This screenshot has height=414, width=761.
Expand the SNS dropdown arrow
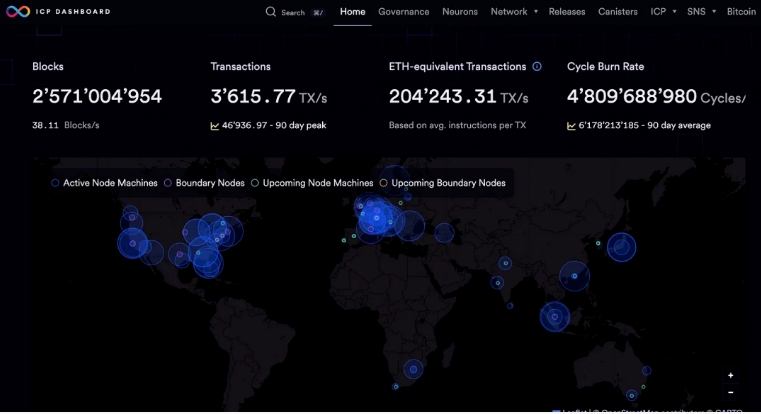(x=714, y=12)
